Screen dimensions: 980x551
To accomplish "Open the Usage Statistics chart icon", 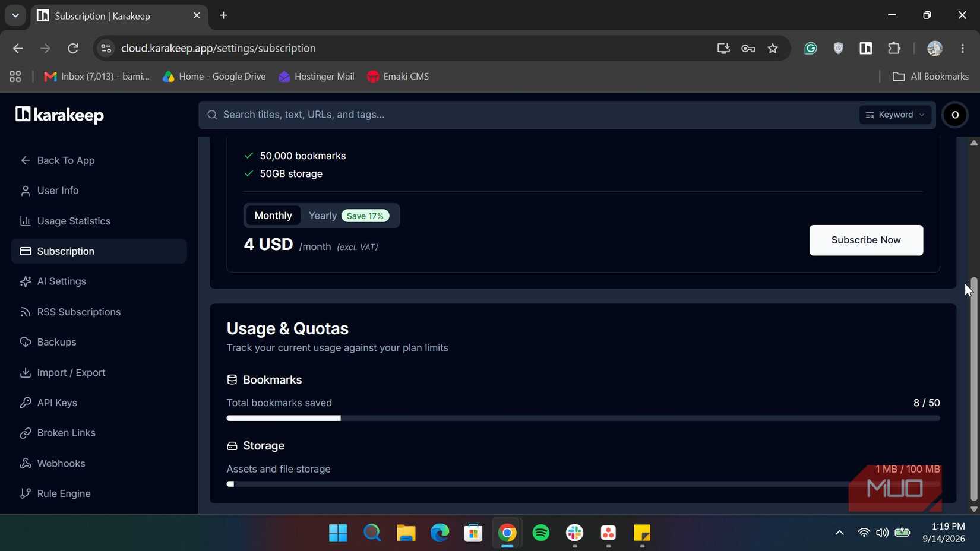I will (x=25, y=221).
